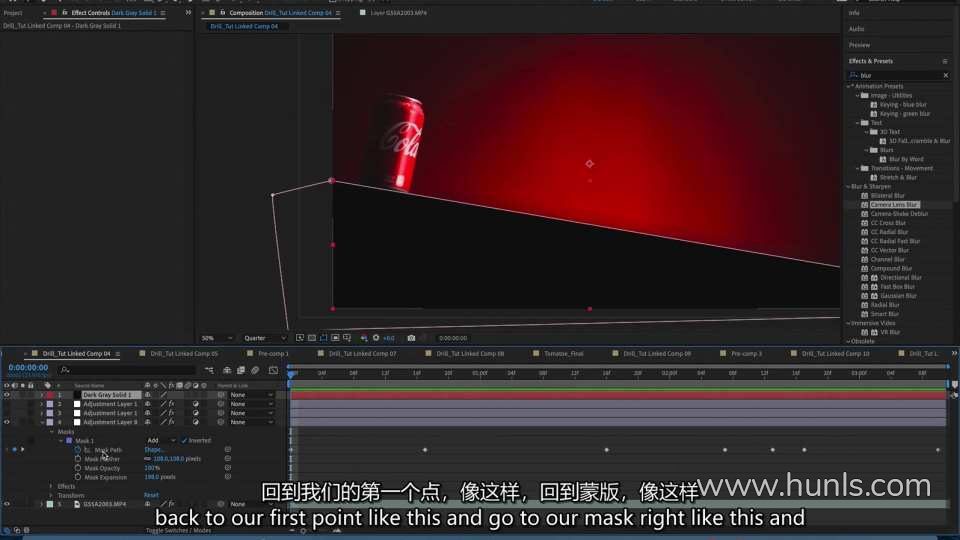This screenshot has height=540, width=960.
Task: Open the Info panel
Action: (x=854, y=13)
